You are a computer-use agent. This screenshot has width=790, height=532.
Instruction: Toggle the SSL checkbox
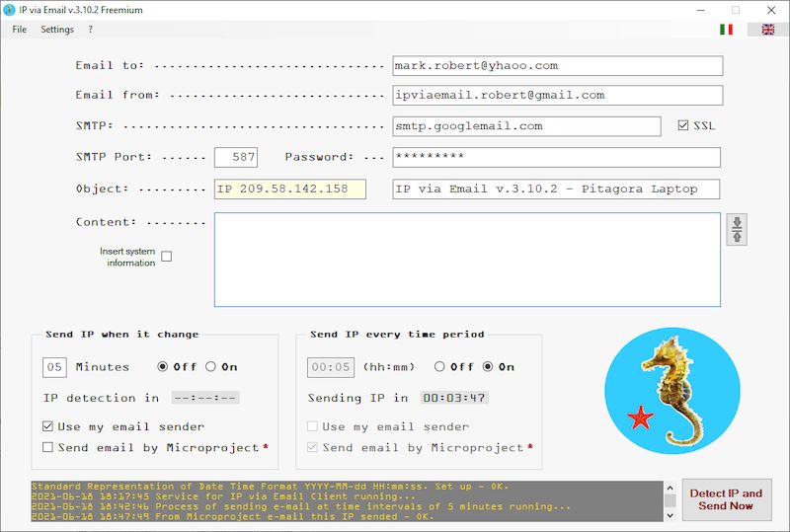click(x=682, y=125)
